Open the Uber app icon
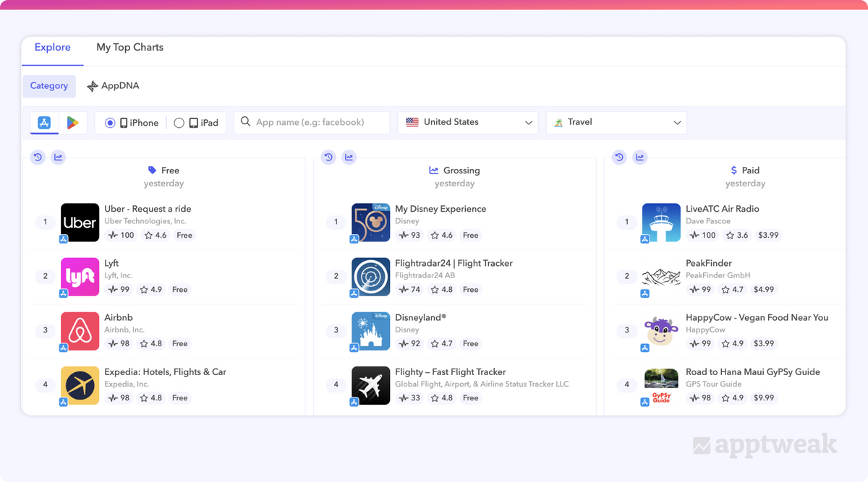 (80, 223)
